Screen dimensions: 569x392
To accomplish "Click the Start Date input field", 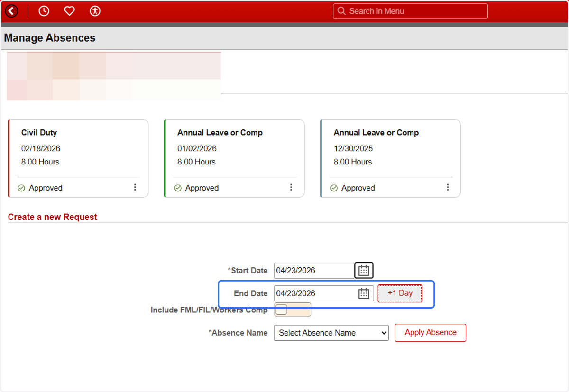I will [314, 271].
